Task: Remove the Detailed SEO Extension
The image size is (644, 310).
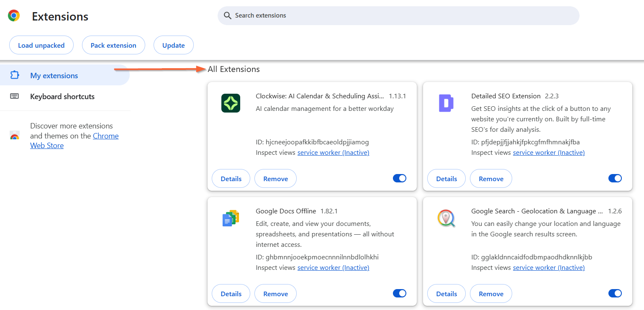Action: 491,179
